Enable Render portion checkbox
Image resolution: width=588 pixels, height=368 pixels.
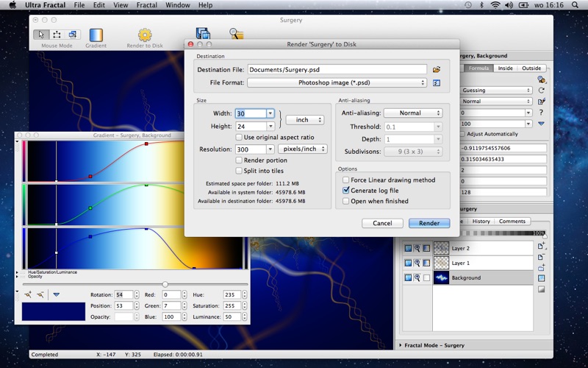238,160
